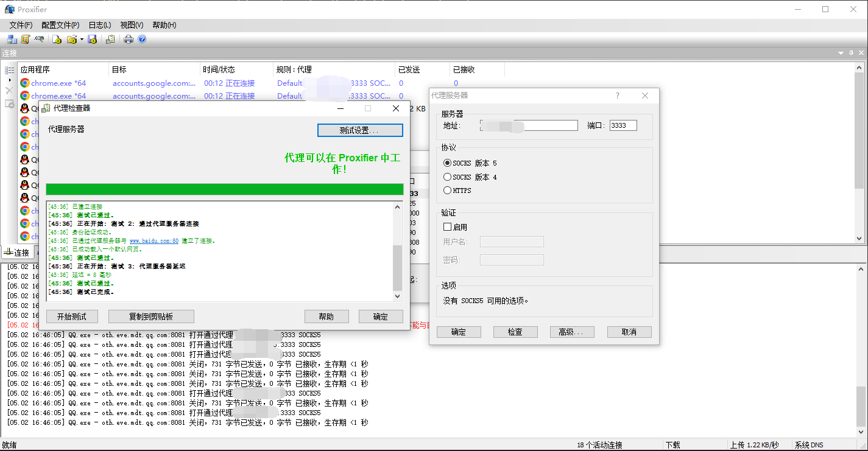The image size is (868, 451).
Task: Click down arrow of connections list scrollbar
Action: [859, 239]
